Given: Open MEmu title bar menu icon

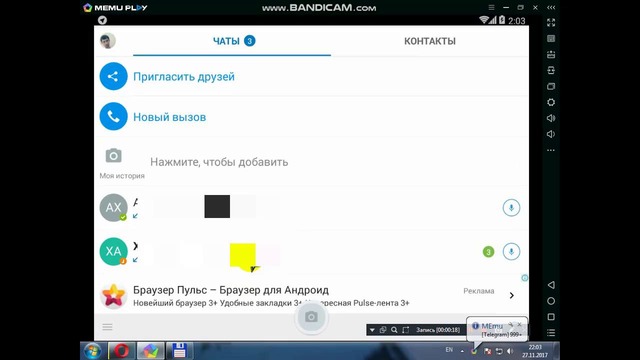Looking at the screenshot, I should point(491,7).
